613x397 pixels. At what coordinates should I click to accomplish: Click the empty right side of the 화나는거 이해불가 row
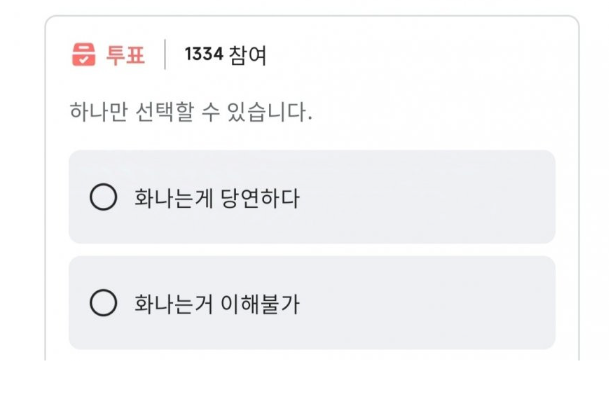tap(426, 302)
